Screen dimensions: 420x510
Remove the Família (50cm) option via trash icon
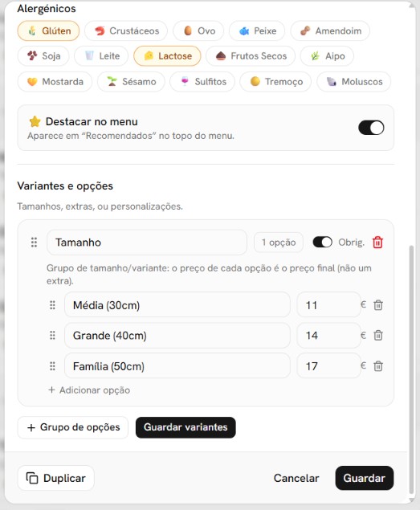click(x=378, y=366)
